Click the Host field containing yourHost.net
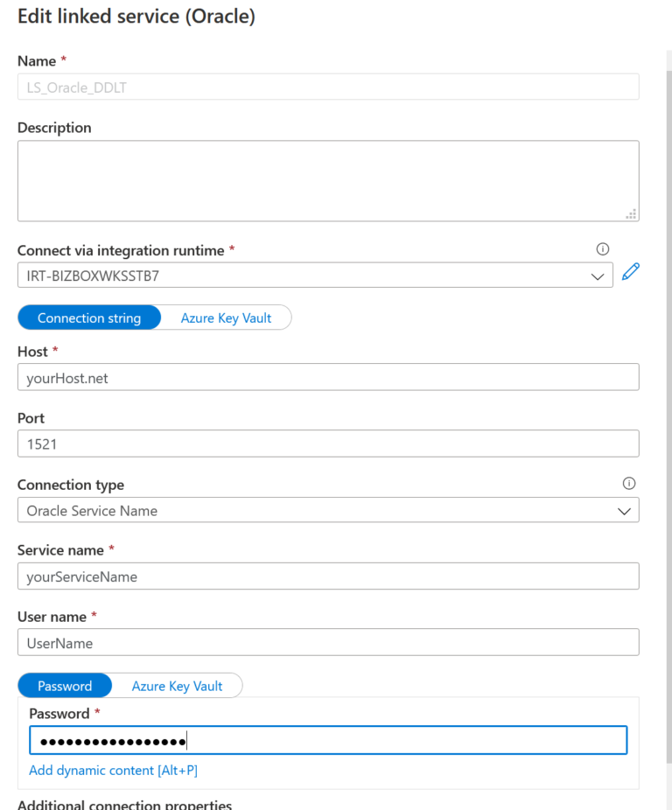672x810 pixels. (328, 377)
